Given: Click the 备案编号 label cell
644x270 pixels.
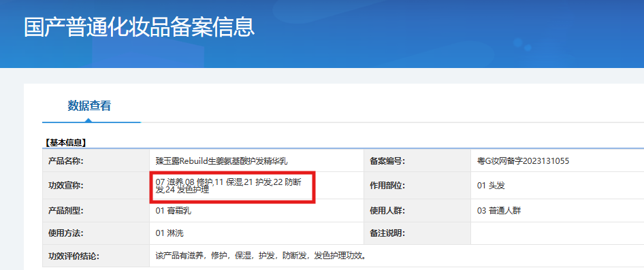Looking at the screenshot, I should coord(417,161).
